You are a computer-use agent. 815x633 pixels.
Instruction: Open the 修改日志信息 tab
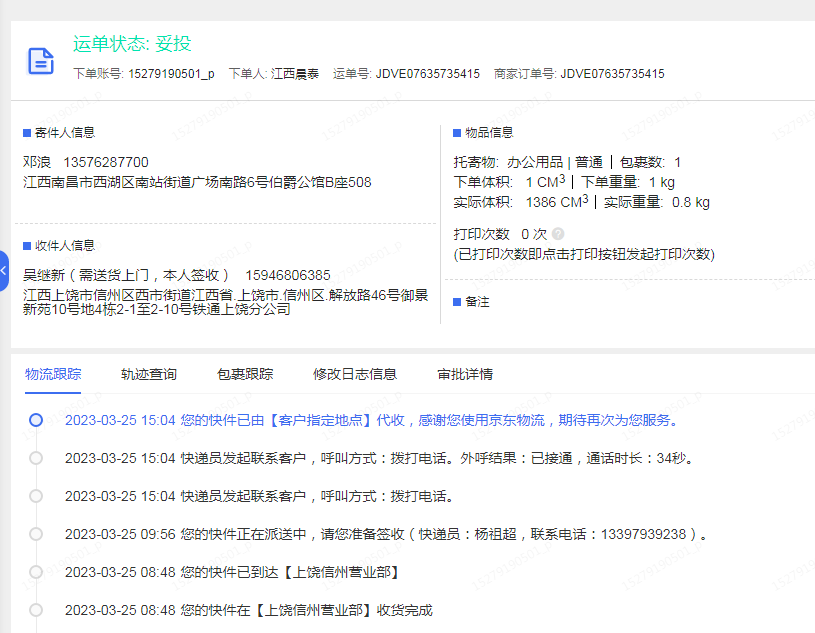[x=355, y=374]
